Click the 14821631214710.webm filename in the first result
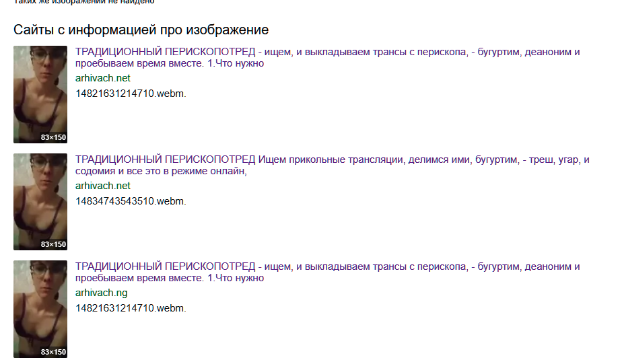This screenshot has width=622, height=364. pyautogui.click(x=131, y=94)
